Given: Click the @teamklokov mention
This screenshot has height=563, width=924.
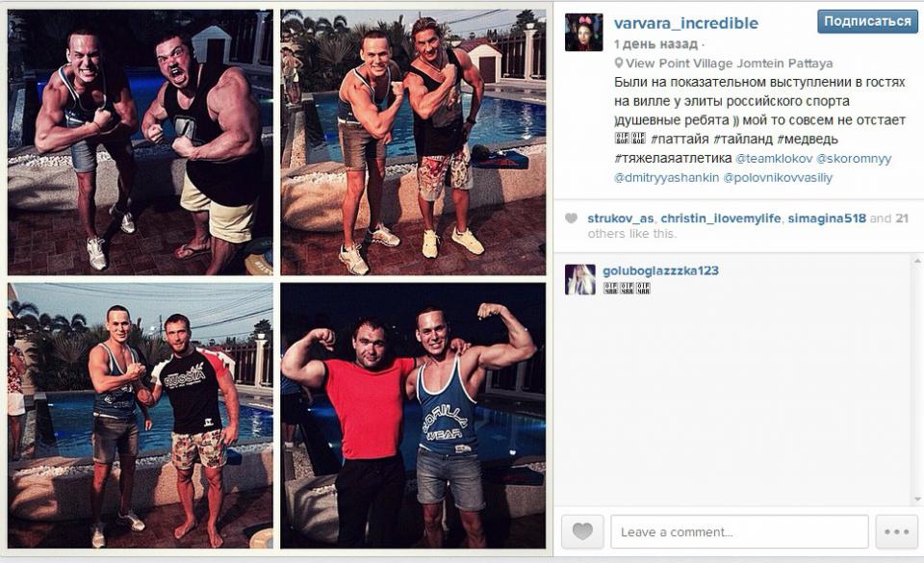Looking at the screenshot, I should [x=774, y=159].
